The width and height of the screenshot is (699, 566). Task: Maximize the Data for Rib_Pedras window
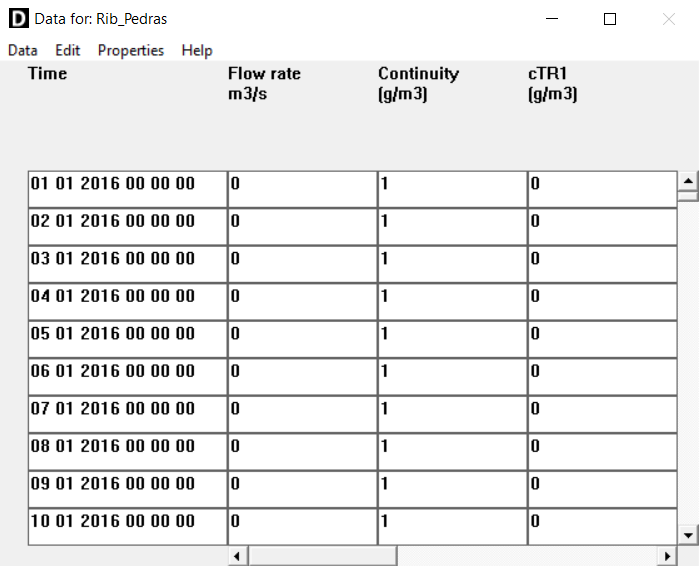coord(610,19)
